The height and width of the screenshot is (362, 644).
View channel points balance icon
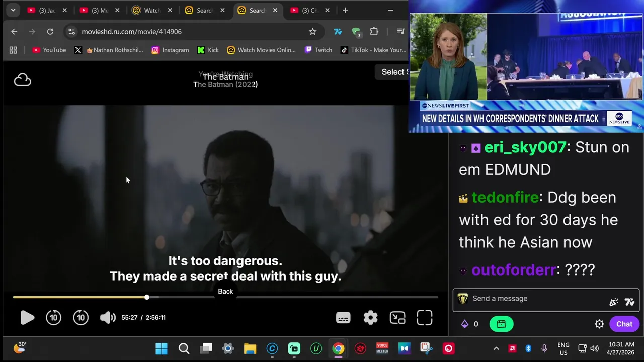point(465,324)
